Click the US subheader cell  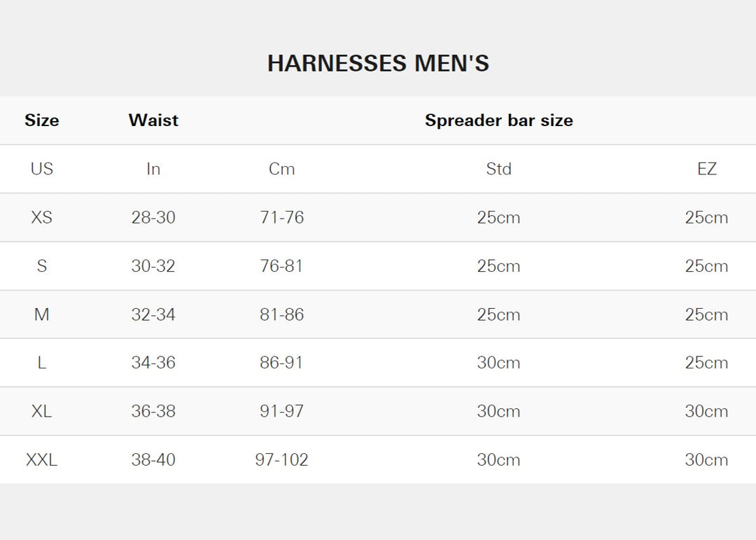tap(42, 169)
